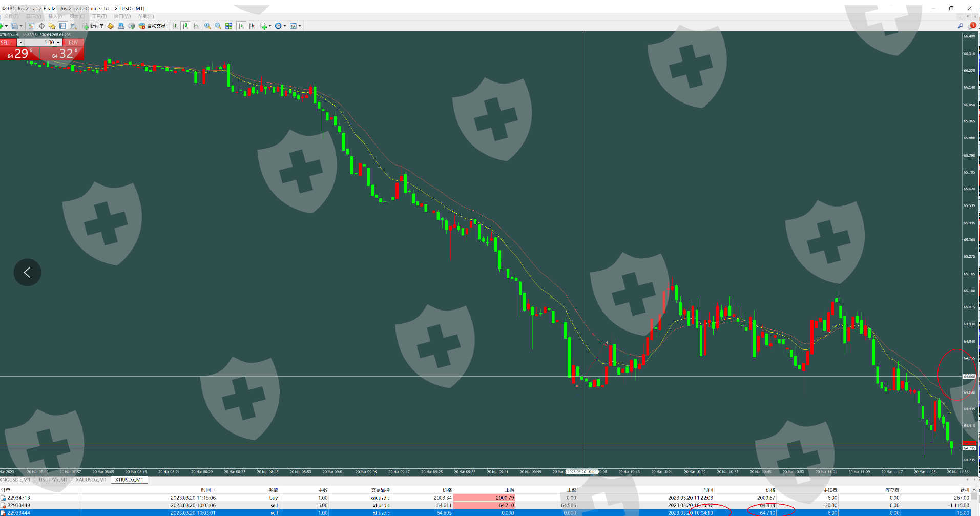Image resolution: width=980 pixels, height=516 pixels.
Task: Click the stop loss cell 2000.79
Action: pyautogui.click(x=484, y=498)
